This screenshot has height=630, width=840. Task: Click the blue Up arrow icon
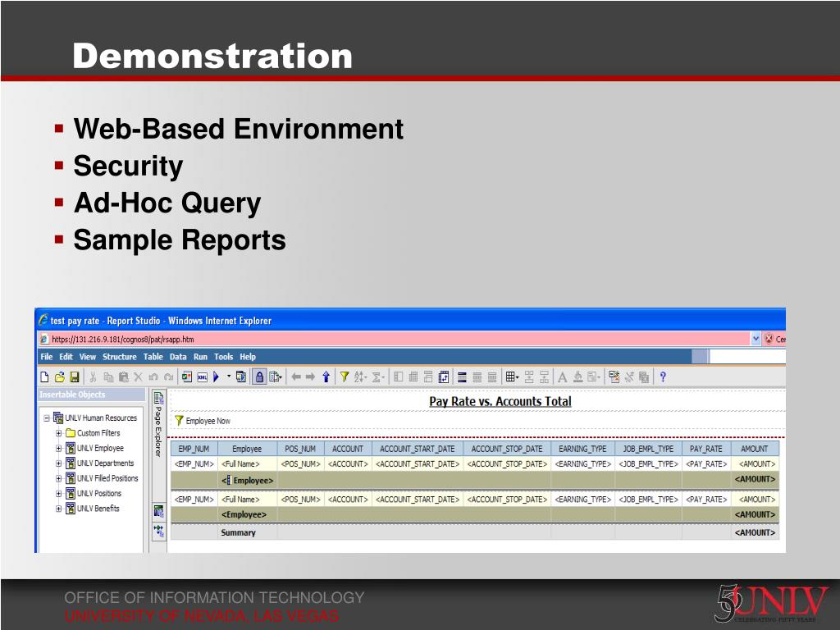[x=326, y=377]
